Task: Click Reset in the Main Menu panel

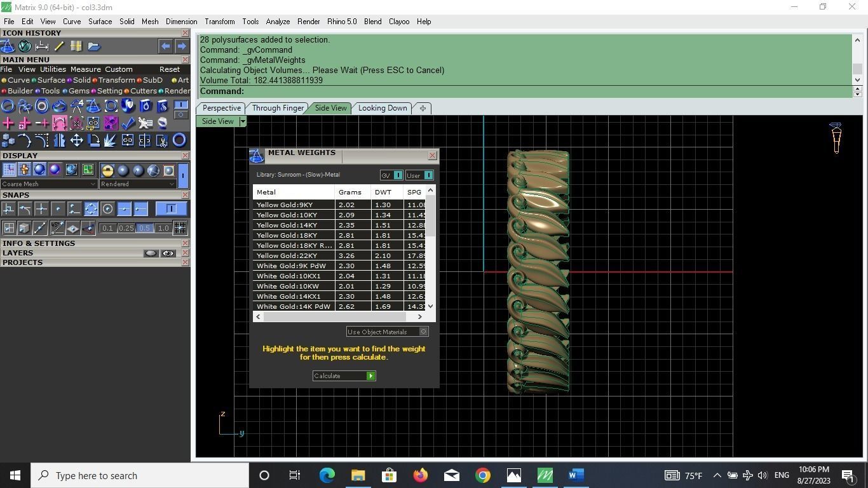Action: click(170, 69)
